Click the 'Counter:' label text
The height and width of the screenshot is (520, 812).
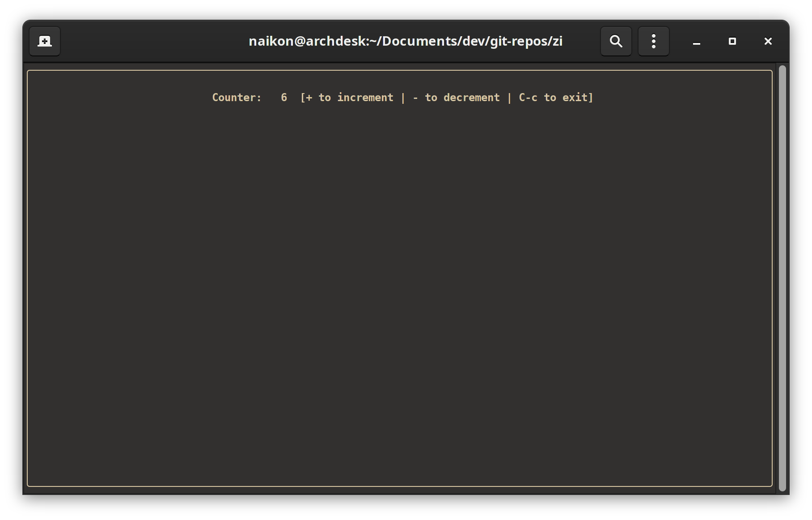coord(237,98)
